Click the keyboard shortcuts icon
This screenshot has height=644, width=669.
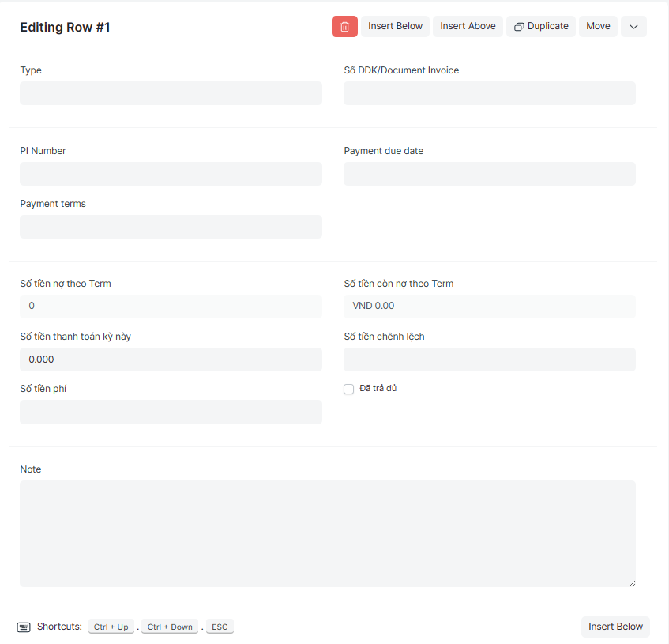point(24,627)
